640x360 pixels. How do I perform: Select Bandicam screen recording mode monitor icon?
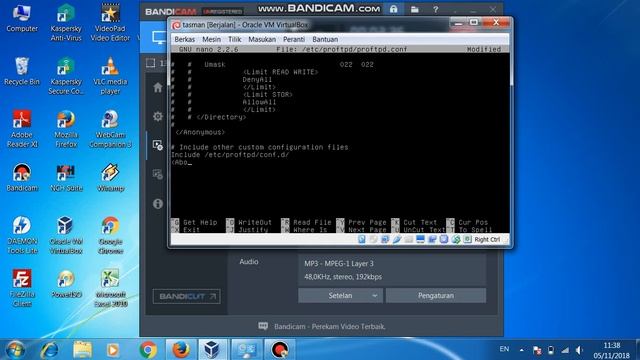[158, 38]
